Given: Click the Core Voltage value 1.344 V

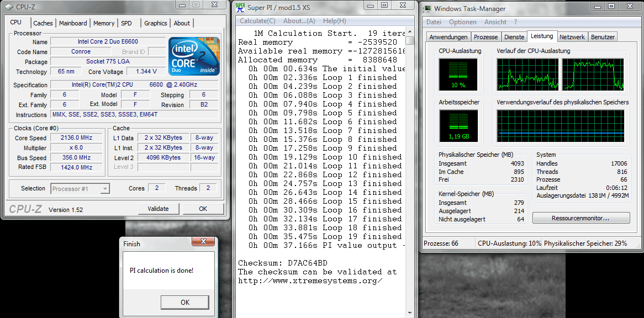Looking at the screenshot, I should click(x=146, y=71).
